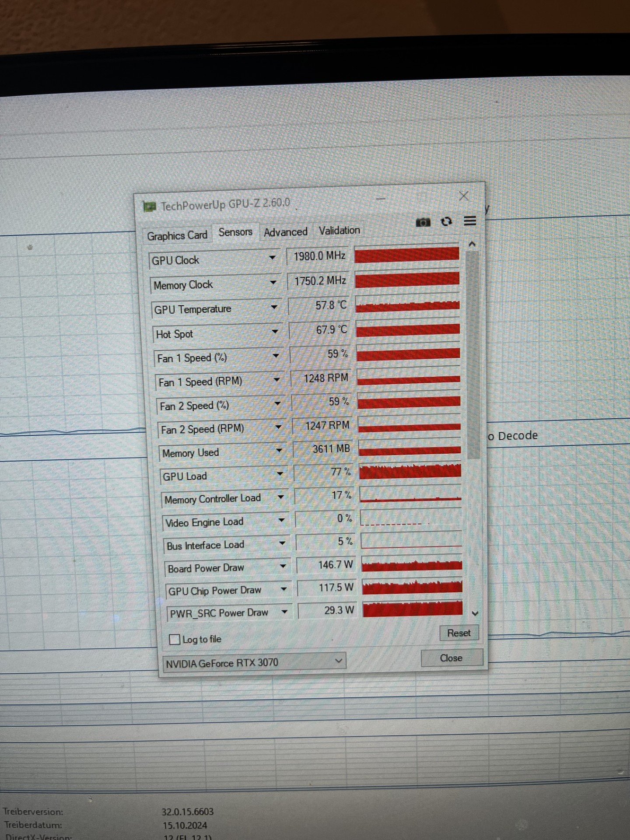This screenshot has width=630, height=840.
Task: Open the PWR_SRC Power Draw dropdown
Action: (285, 612)
